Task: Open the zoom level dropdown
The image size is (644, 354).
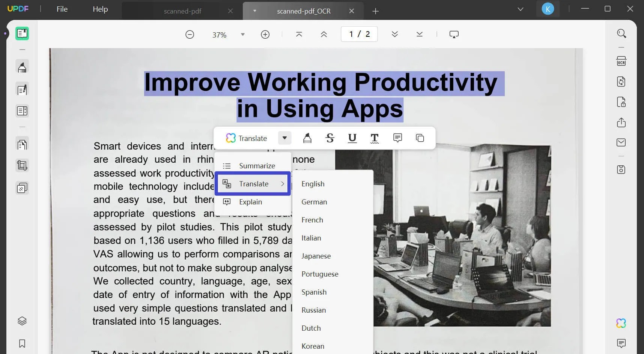Action: (242, 34)
